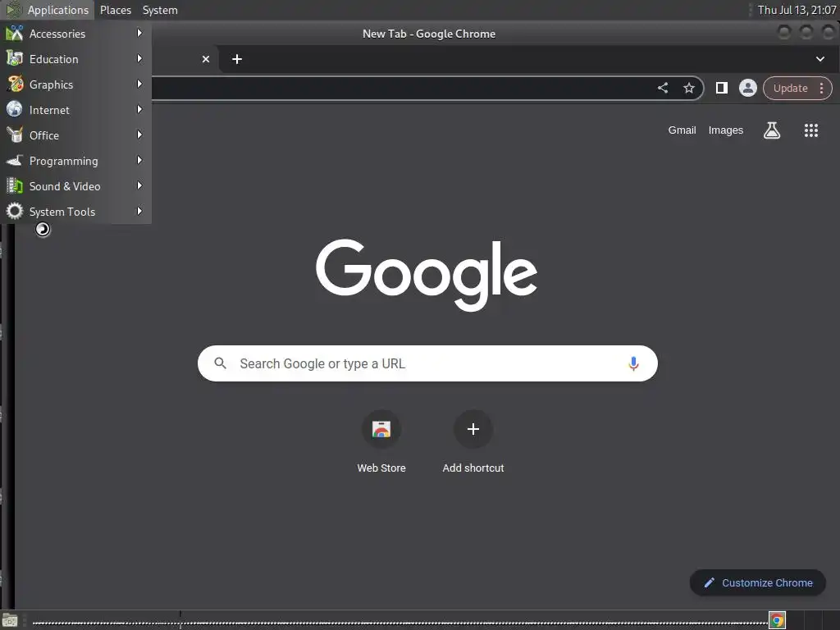Click the show desktop icon in bottom panel
This screenshot has width=840, height=630.
tap(10, 621)
